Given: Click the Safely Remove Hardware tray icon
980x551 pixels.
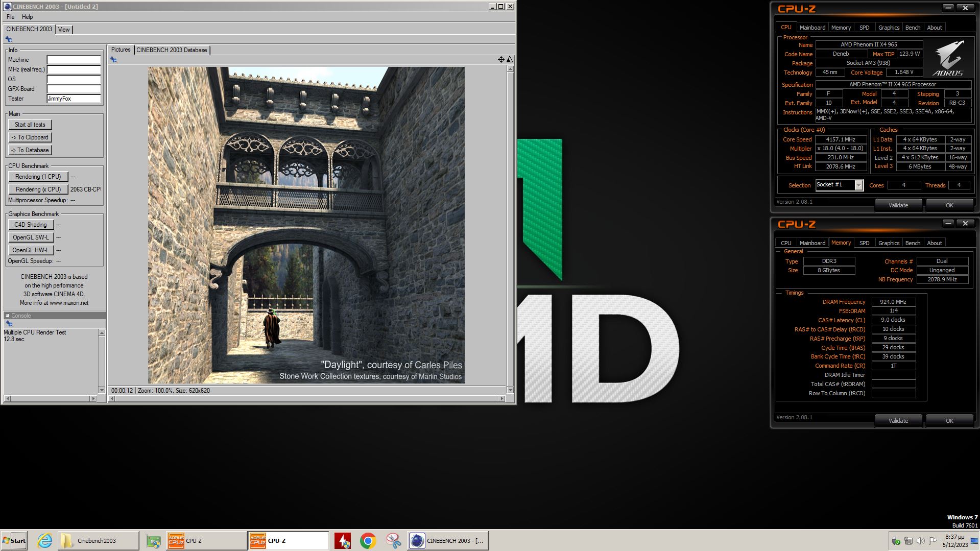Looking at the screenshot, I should [x=896, y=541].
